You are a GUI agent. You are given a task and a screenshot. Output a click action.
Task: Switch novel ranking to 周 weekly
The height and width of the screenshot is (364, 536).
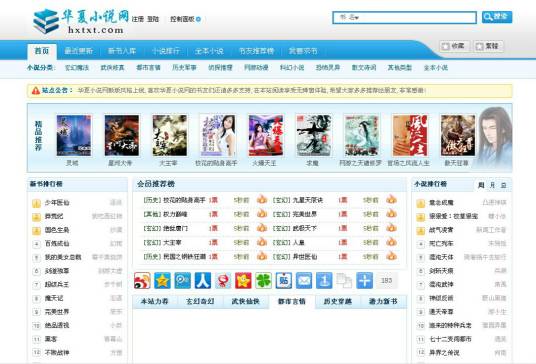481,185
